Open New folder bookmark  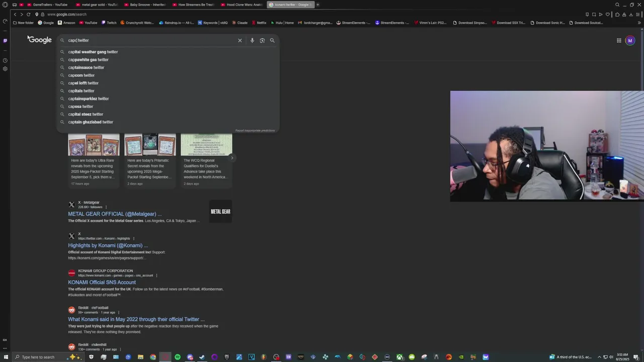click(23, 23)
